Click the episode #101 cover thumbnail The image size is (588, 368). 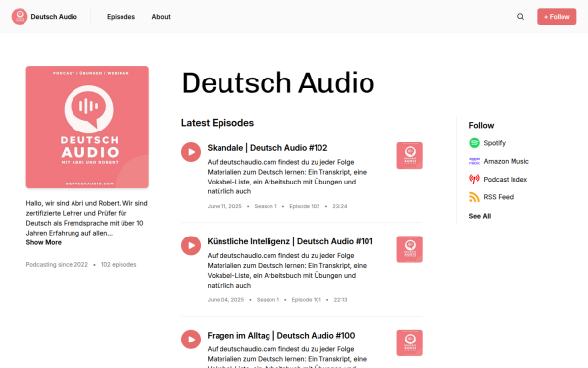click(x=410, y=249)
